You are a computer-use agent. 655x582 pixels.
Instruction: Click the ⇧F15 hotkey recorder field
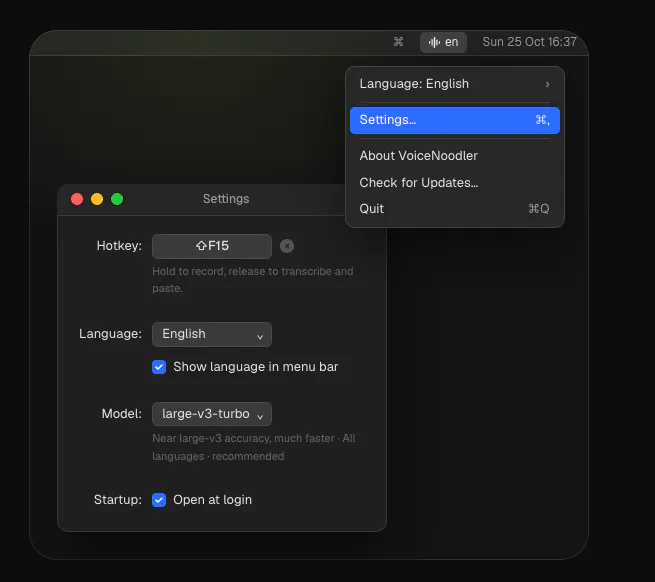click(x=212, y=246)
